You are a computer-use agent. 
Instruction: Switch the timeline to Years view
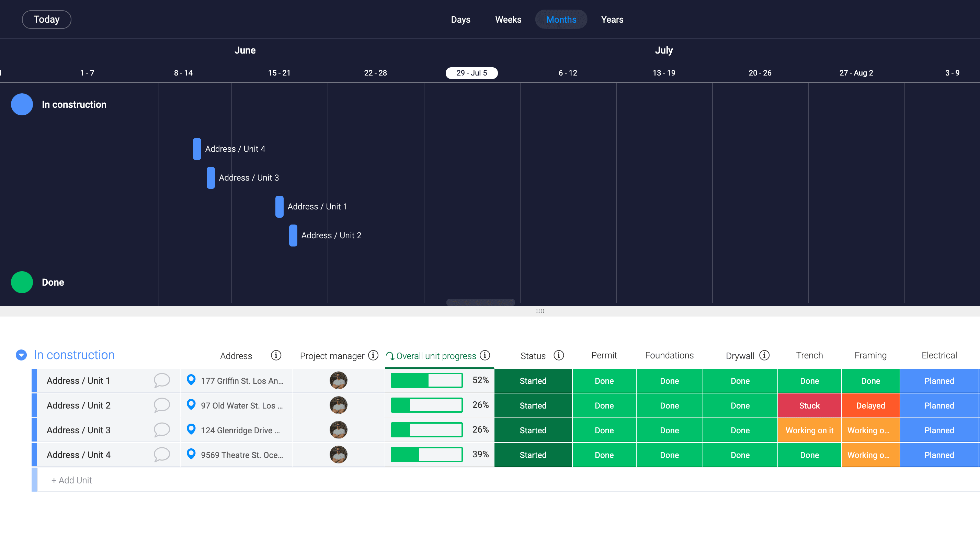612,20
